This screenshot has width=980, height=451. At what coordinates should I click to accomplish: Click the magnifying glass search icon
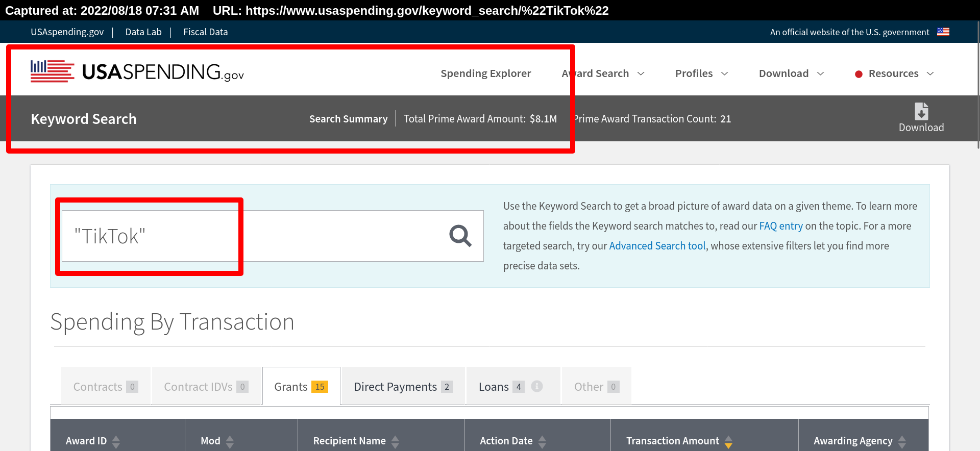tap(460, 236)
